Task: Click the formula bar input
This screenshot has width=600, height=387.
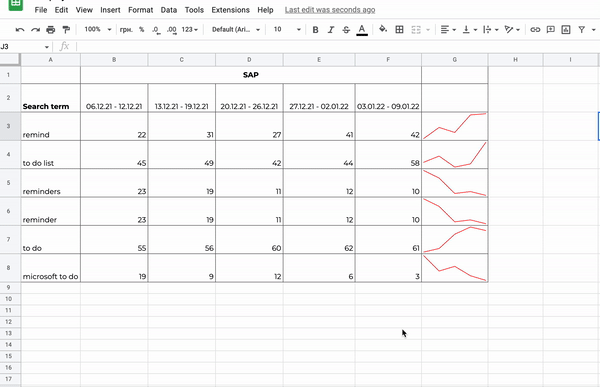Action: click(337, 47)
